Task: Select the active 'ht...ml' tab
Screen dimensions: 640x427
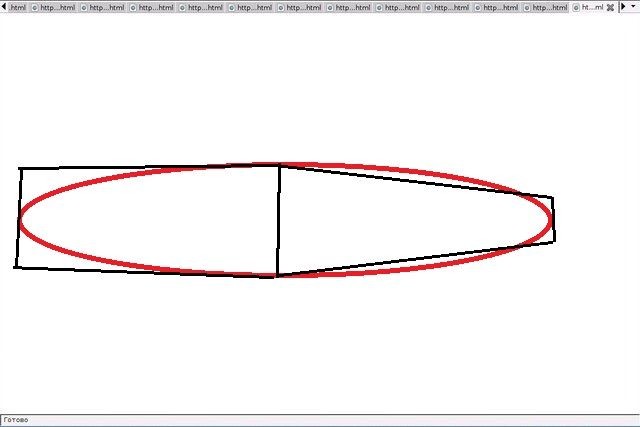Action: coord(592,7)
